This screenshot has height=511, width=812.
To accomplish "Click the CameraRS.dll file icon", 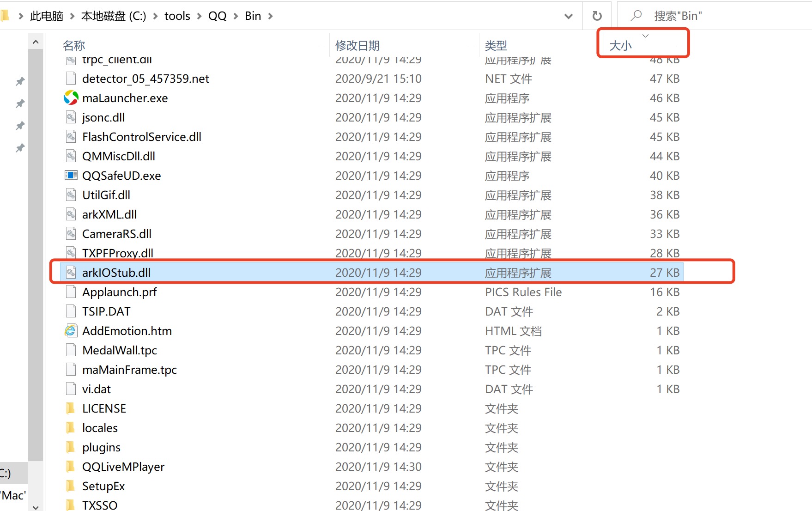I will click(71, 234).
